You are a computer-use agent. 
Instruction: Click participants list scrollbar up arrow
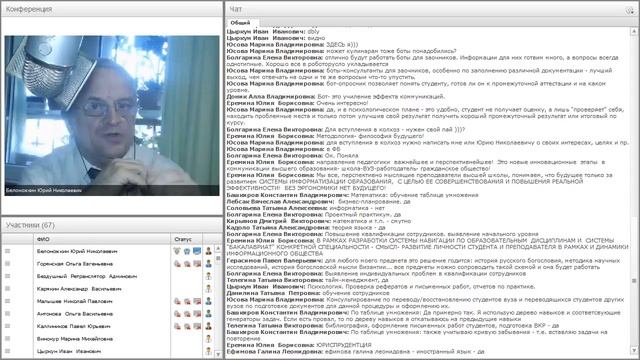coord(218,248)
